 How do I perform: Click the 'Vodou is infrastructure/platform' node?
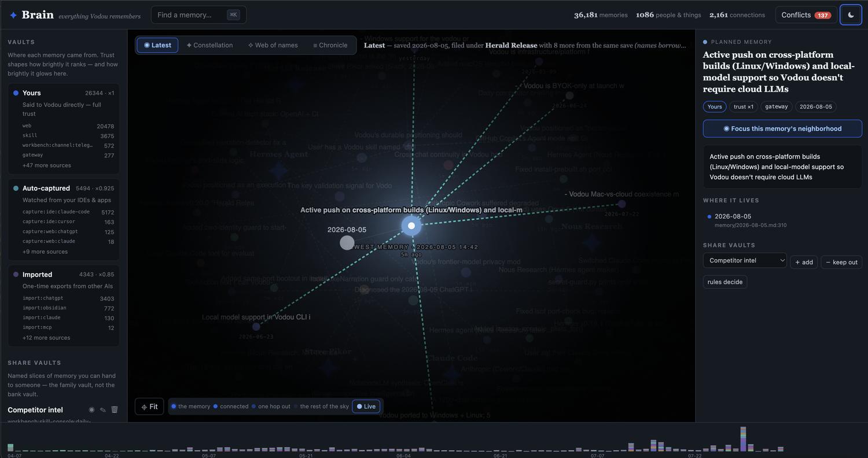(539, 61)
